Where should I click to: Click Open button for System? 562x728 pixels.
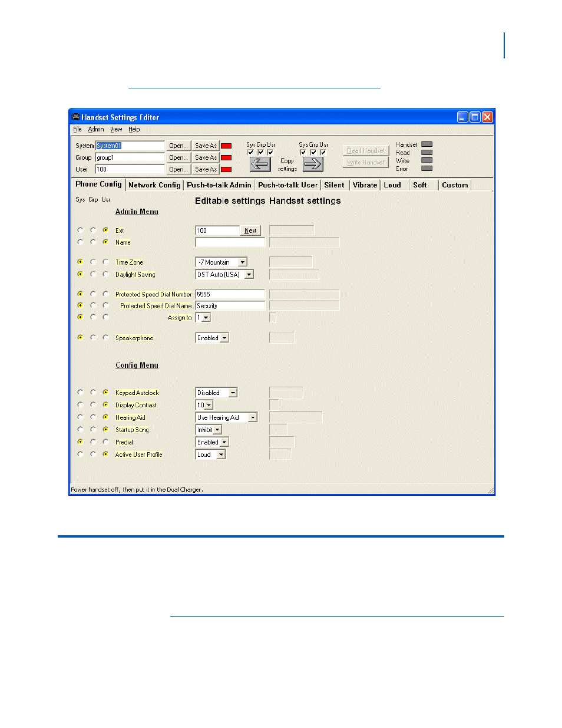coord(178,146)
